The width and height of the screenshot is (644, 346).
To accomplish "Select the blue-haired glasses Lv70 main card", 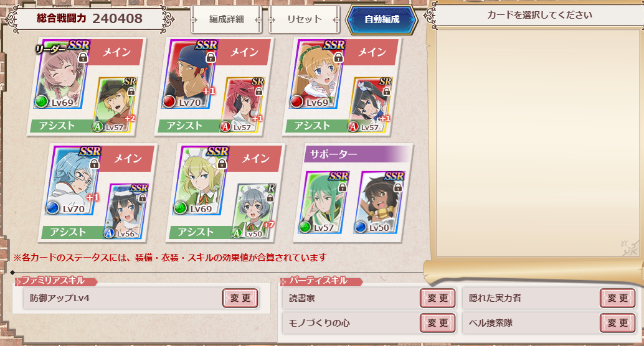I will (73, 180).
